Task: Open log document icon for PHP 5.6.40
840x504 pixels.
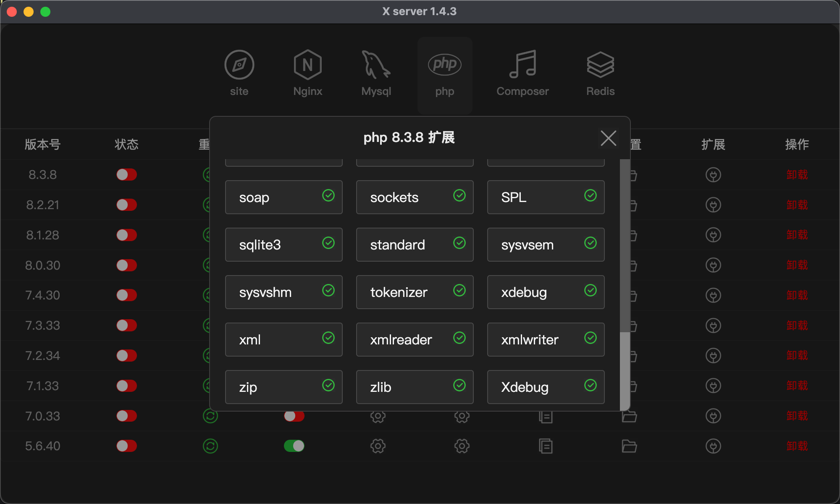Action: click(x=546, y=446)
